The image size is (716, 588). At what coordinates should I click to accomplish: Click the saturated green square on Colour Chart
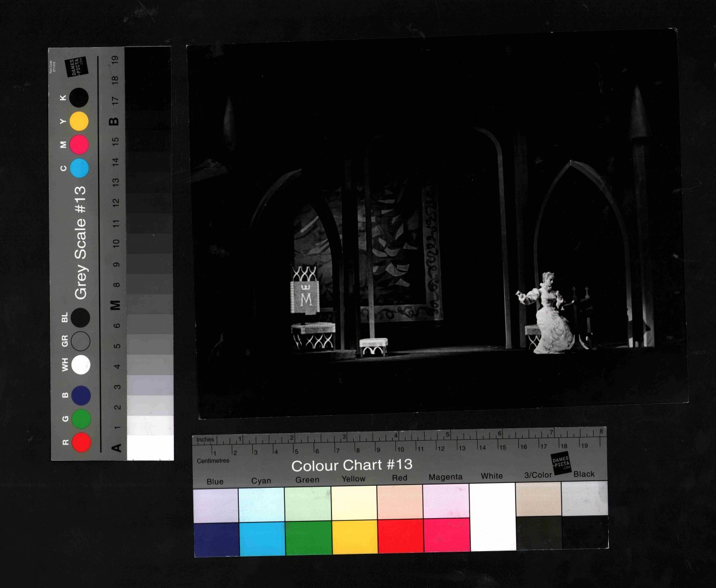tap(308, 537)
